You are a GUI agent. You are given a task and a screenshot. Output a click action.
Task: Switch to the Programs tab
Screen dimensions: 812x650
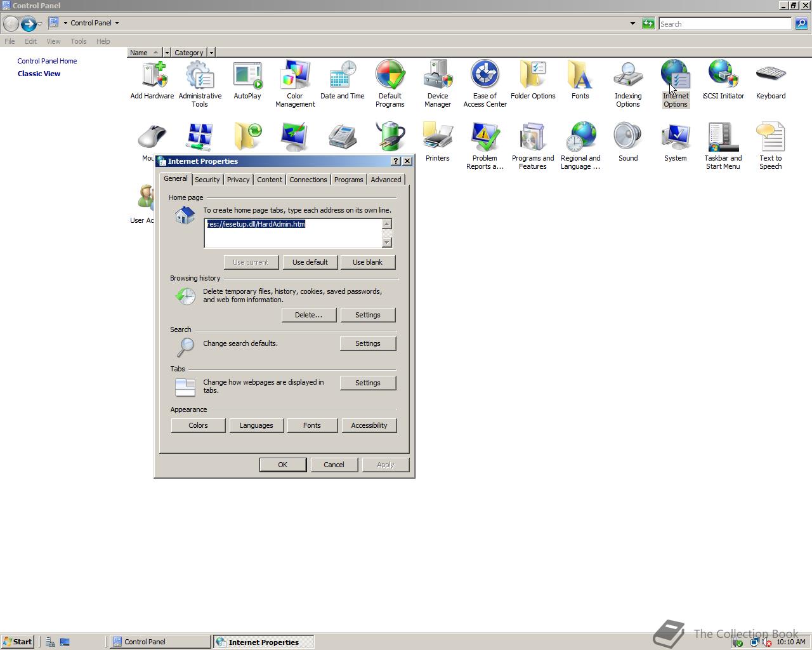tap(349, 180)
